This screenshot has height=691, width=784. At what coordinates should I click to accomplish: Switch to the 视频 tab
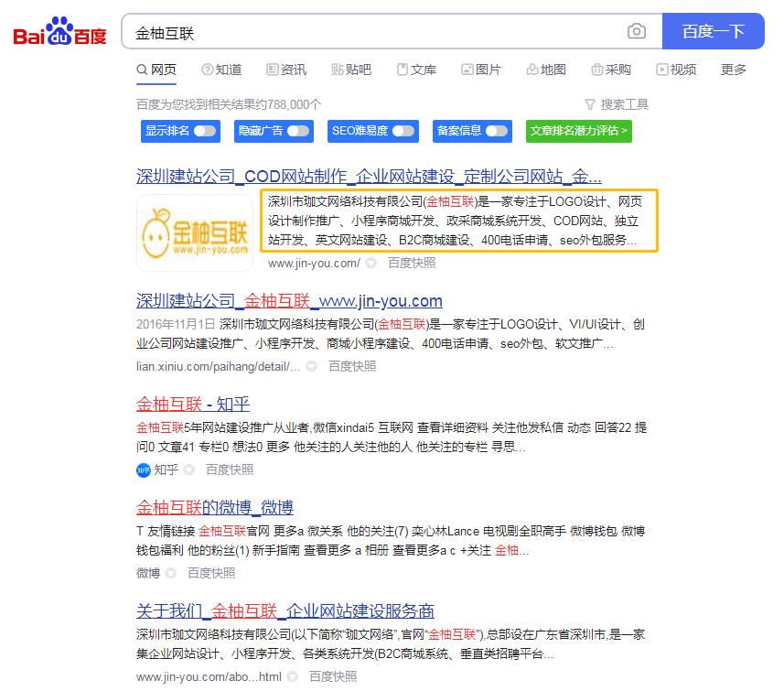pyautogui.click(x=676, y=70)
